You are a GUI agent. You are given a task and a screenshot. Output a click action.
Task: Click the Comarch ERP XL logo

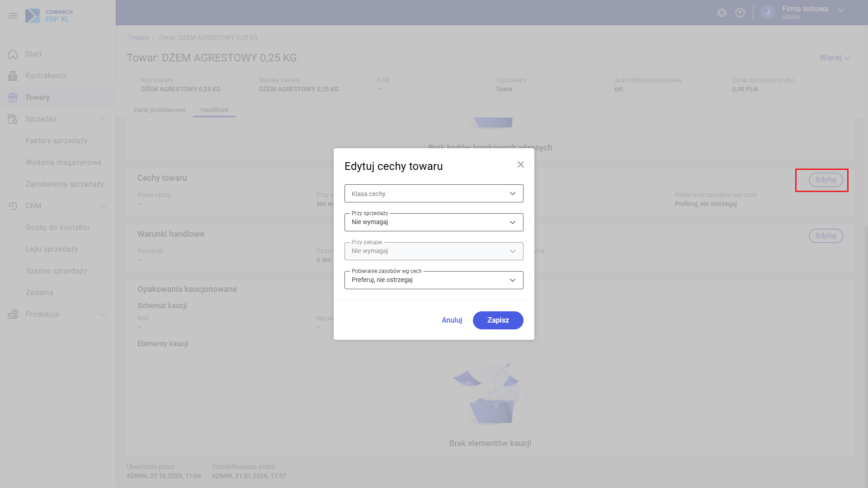coord(49,16)
